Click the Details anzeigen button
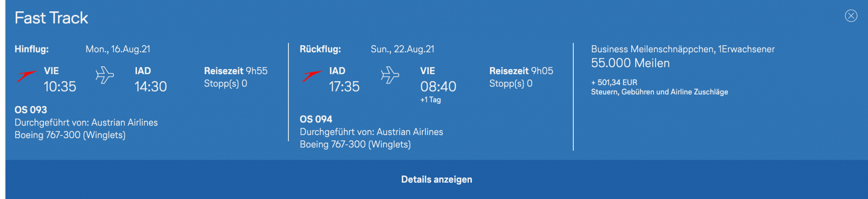 point(436,180)
